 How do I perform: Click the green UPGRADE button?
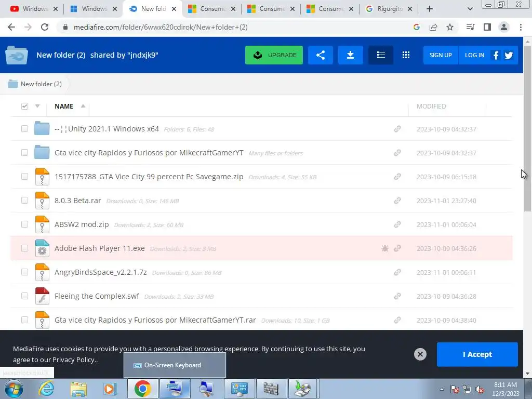(274, 55)
